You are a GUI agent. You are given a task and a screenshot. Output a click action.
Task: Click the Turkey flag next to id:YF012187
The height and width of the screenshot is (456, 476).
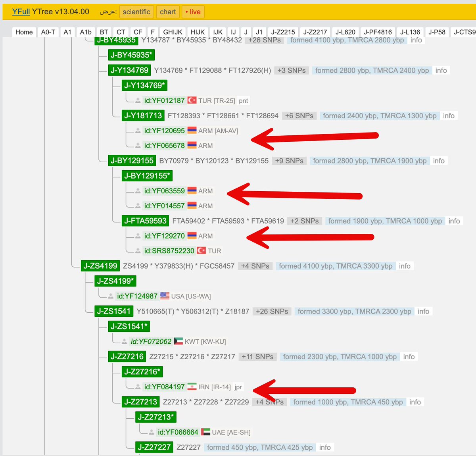(192, 100)
